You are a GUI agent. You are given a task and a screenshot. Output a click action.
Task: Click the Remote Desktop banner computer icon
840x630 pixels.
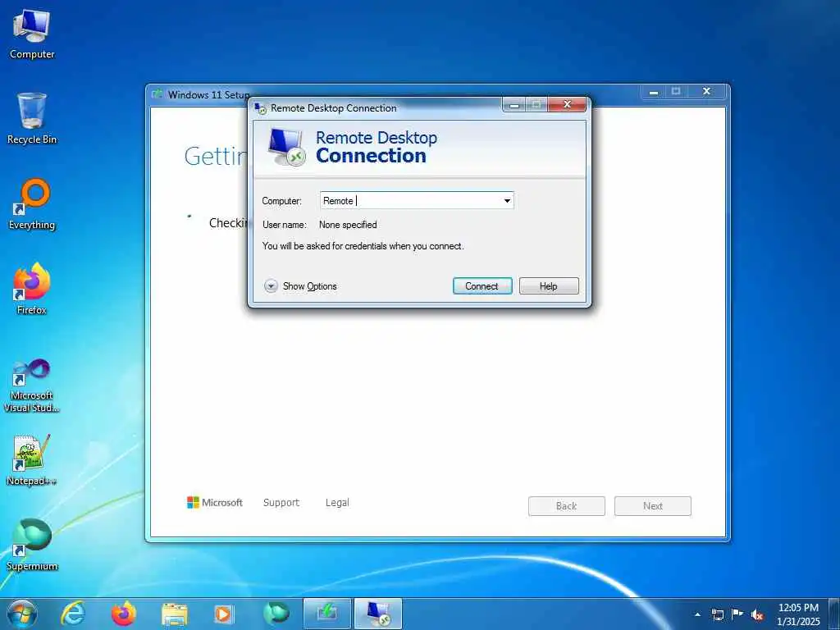286,147
